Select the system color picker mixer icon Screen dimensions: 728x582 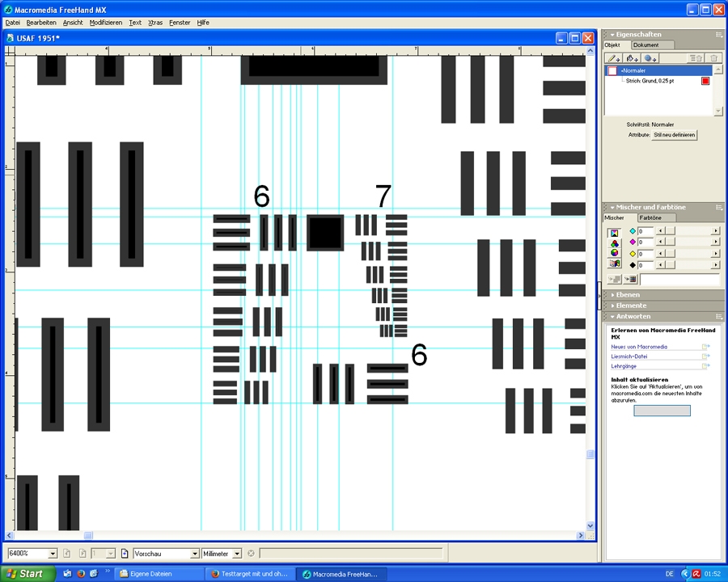tap(614, 264)
